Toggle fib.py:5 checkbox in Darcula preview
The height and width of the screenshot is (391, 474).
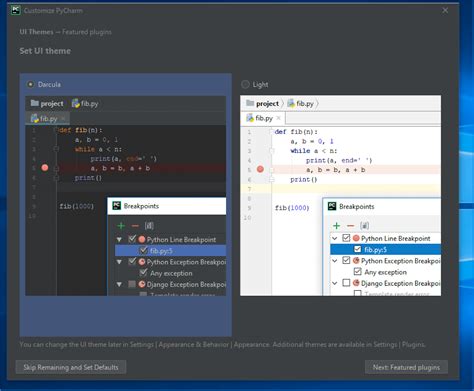pyautogui.click(x=144, y=250)
